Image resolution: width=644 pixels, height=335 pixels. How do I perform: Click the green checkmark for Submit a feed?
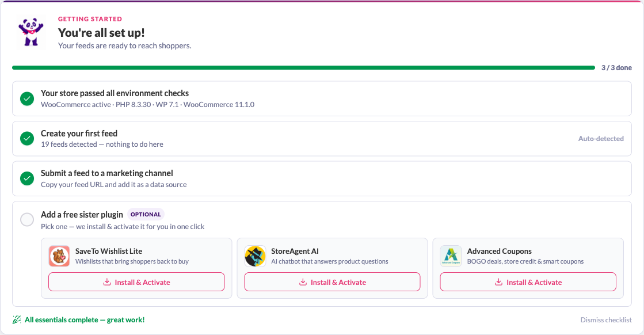point(27,178)
